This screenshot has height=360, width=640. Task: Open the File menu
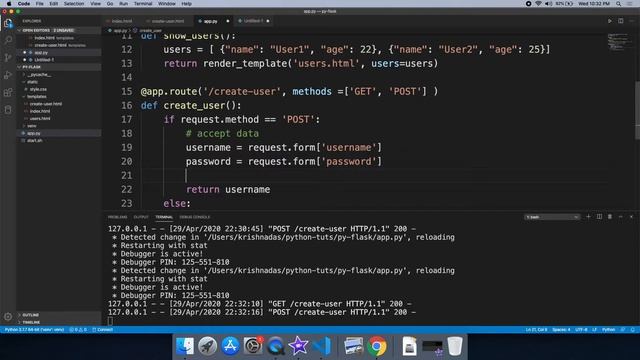pos(39,4)
